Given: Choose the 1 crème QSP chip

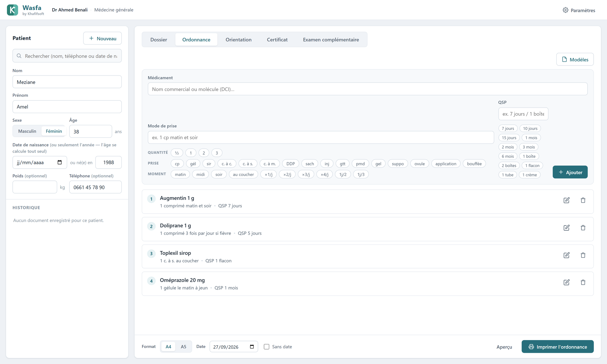Looking at the screenshot, I should point(530,175).
